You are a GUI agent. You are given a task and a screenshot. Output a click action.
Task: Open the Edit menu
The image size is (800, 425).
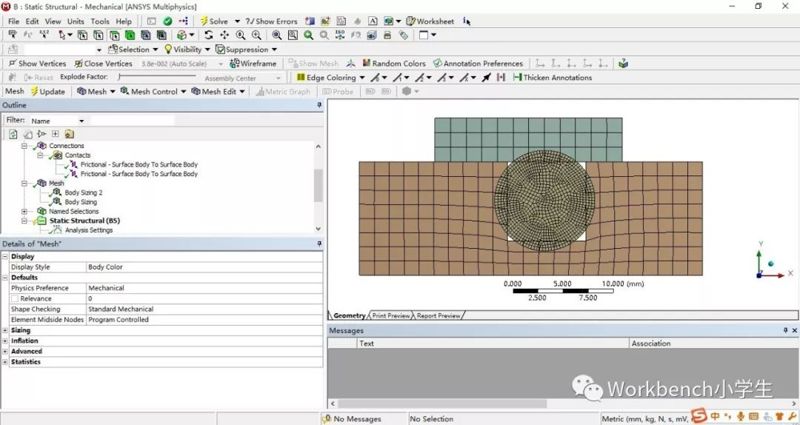point(32,21)
